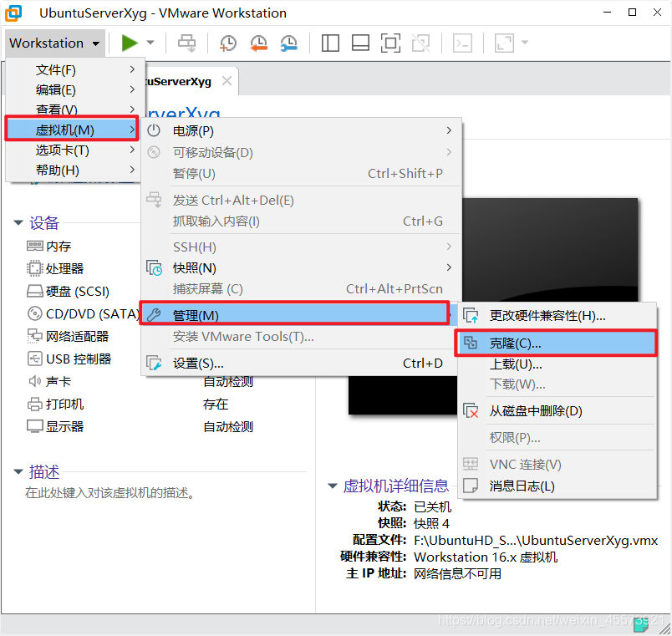
Task: Select the 声卡 sound card device
Action: [48, 381]
